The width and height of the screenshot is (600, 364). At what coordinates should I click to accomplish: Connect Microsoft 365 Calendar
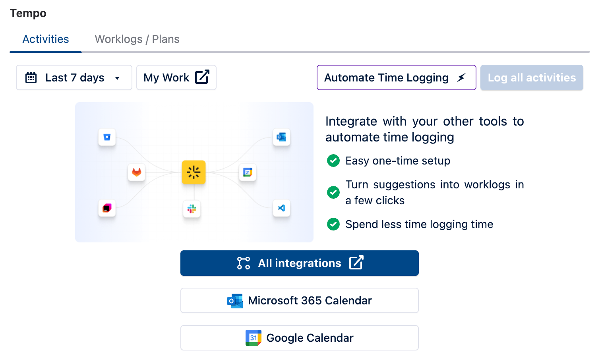(299, 300)
